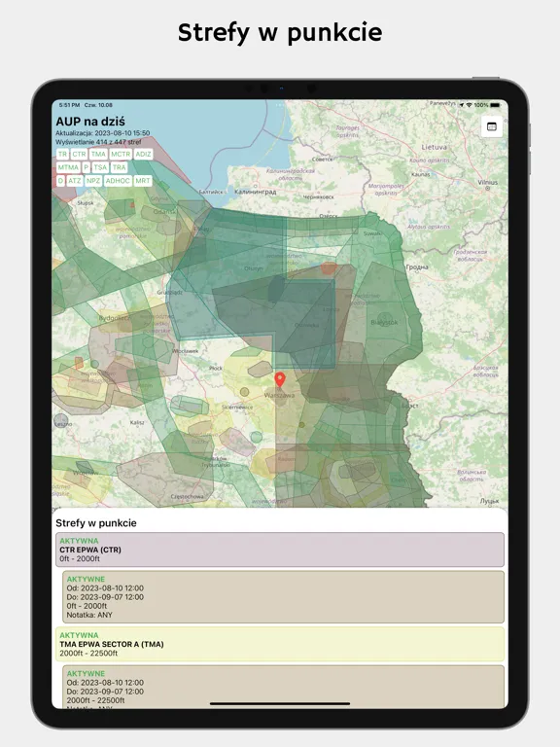Viewport: 560px width, 747px height.
Task: Toggle the ADHOC zone filter
Action: [x=118, y=181]
